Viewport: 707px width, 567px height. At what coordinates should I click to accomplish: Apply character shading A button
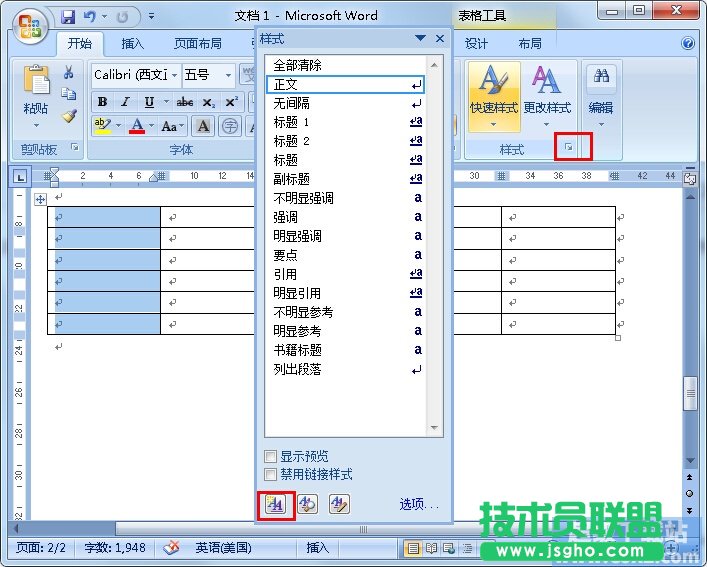203,126
